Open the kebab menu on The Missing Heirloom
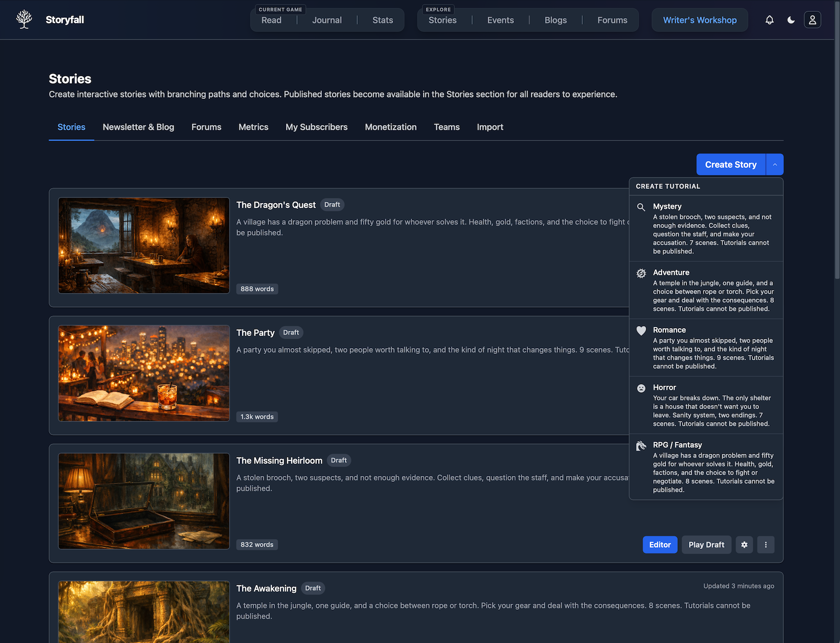Viewport: 840px width, 643px height. [x=765, y=545]
